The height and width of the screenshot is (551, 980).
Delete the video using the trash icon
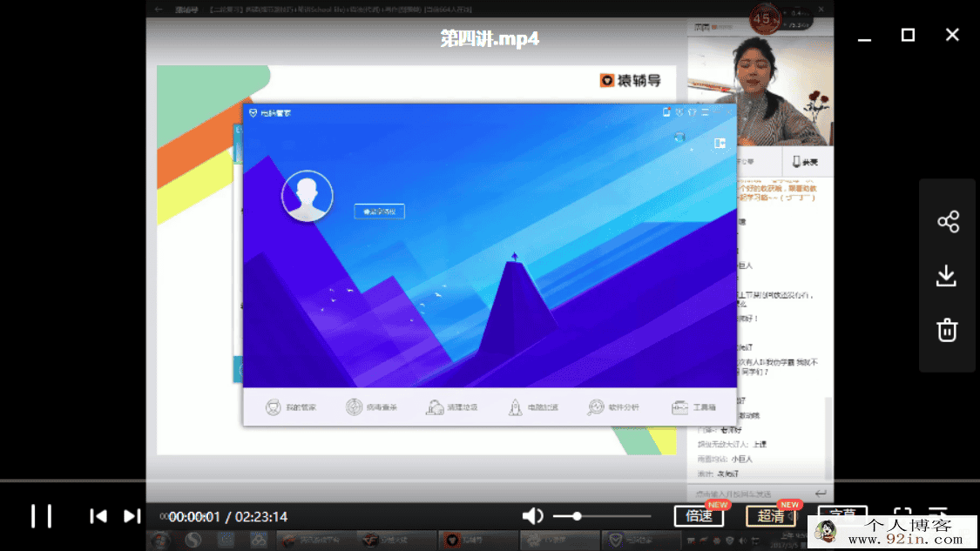(947, 330)
